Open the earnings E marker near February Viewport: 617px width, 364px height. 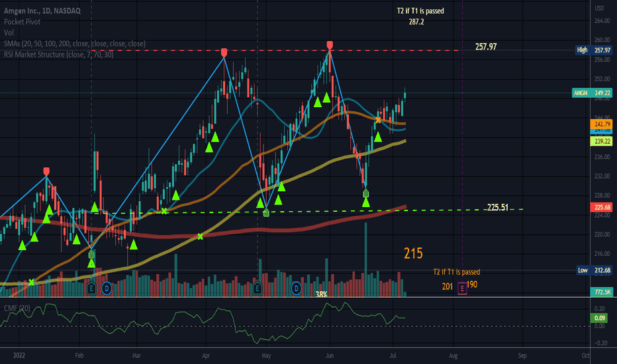pyautogui.click(x=91, y=289)
